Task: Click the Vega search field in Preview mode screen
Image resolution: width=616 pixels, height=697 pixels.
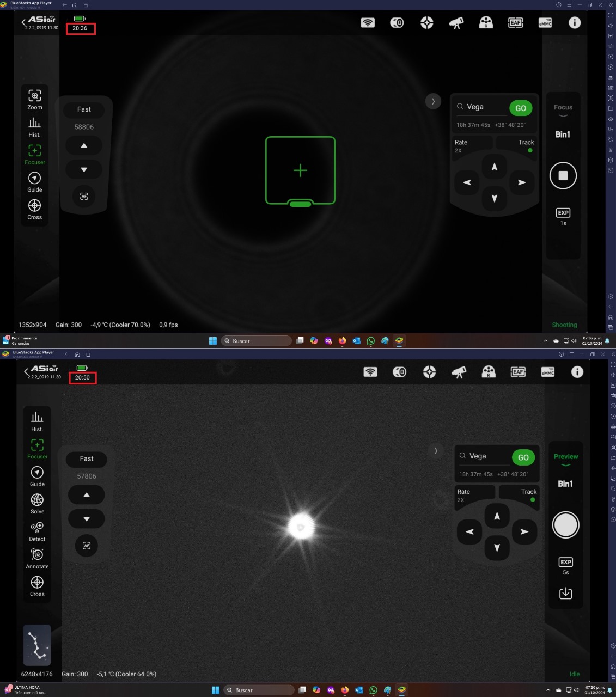Action: tap(484, 456)
